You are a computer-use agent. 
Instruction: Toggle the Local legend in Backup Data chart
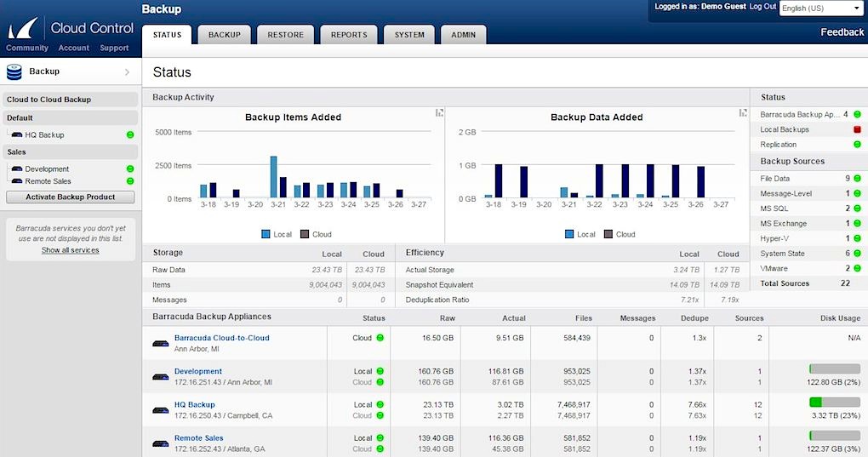[580, 234]
